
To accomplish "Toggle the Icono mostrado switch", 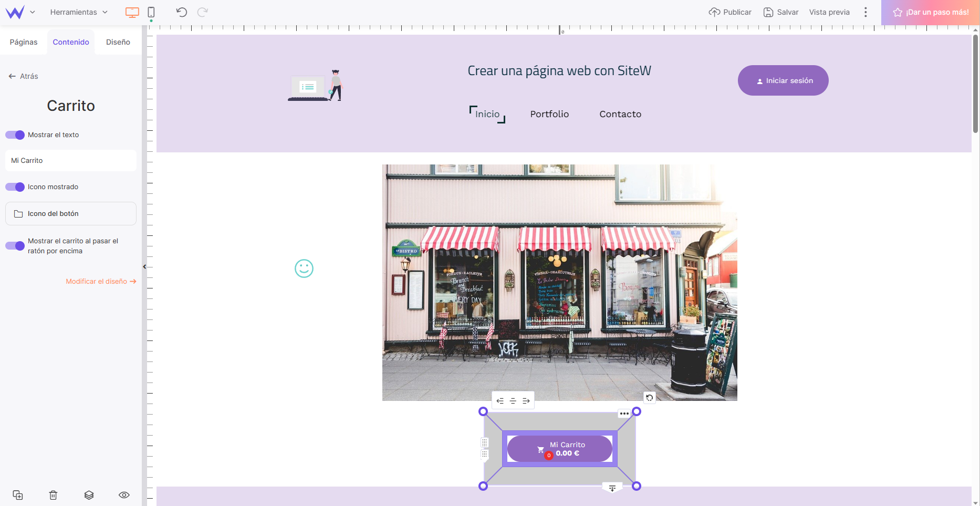I will click(x=15, y=187).
